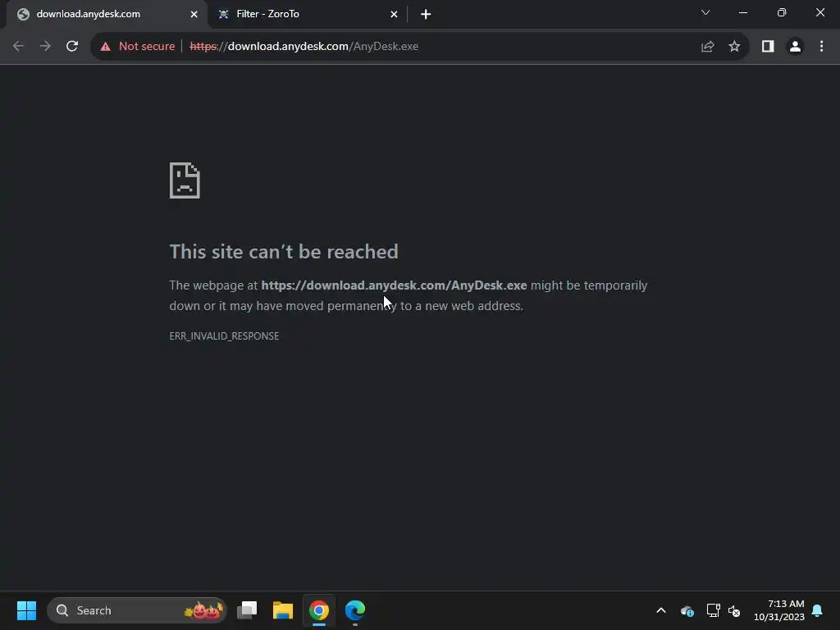The height and width of the screenshot is (630, 840).
Task: Open the Not secure site warning
Action: [138, 46]
